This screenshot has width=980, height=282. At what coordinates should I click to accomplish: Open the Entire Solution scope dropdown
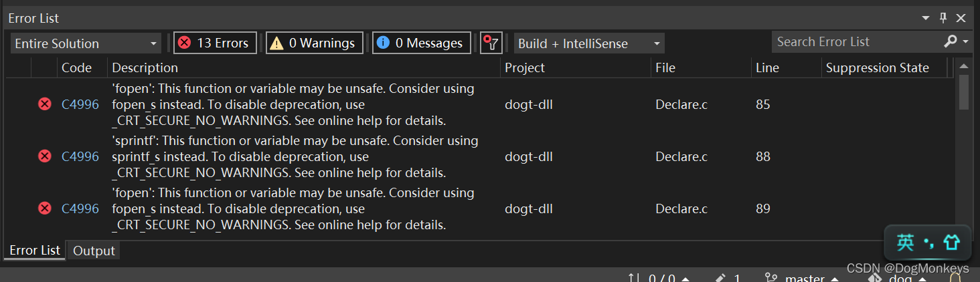pyautogui.click(x=86, y=43)
